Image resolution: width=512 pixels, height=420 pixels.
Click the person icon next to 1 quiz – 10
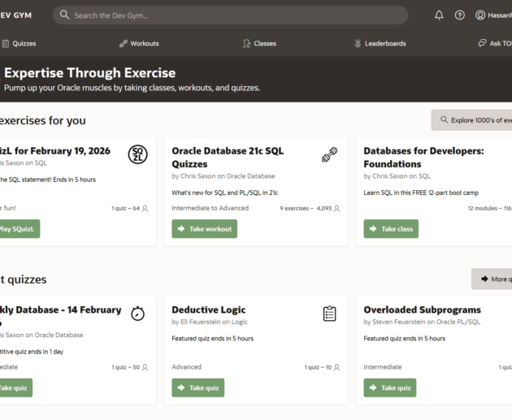point(337,367)
